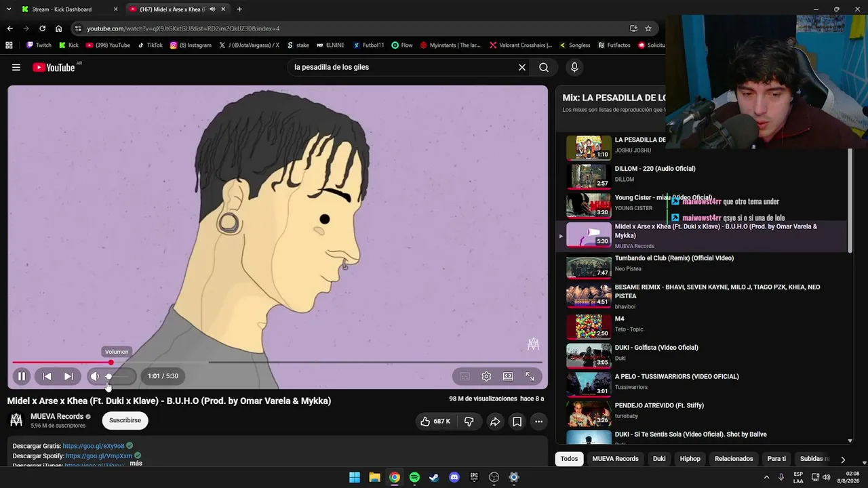Reload the current page
868x488 pixels.
tap(42, 28)
